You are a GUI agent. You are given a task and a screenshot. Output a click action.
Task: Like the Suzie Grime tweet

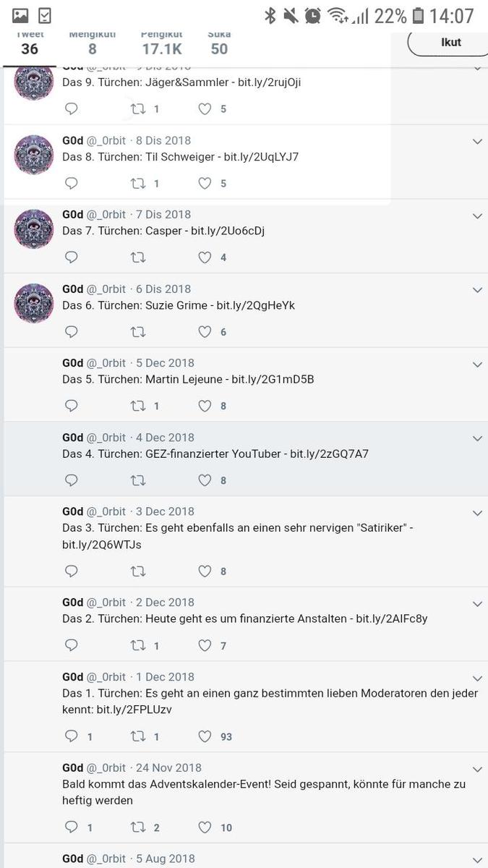click(x=205, y=332)
